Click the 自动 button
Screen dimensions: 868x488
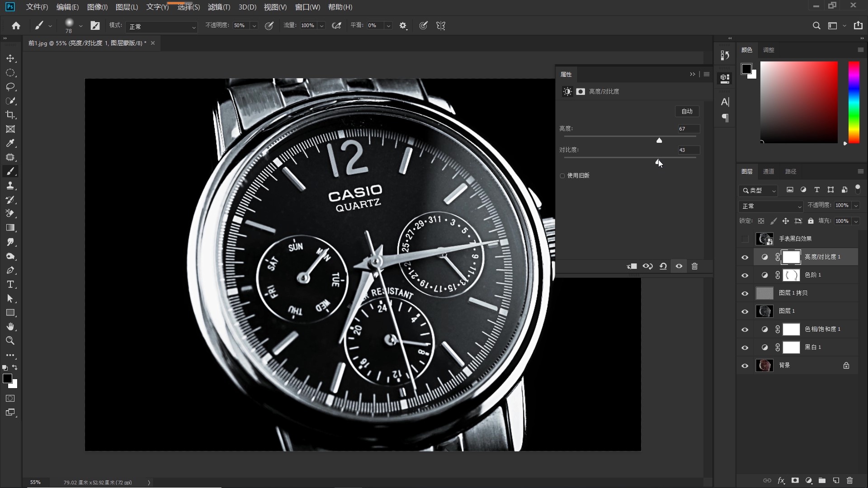click(687, 111)
